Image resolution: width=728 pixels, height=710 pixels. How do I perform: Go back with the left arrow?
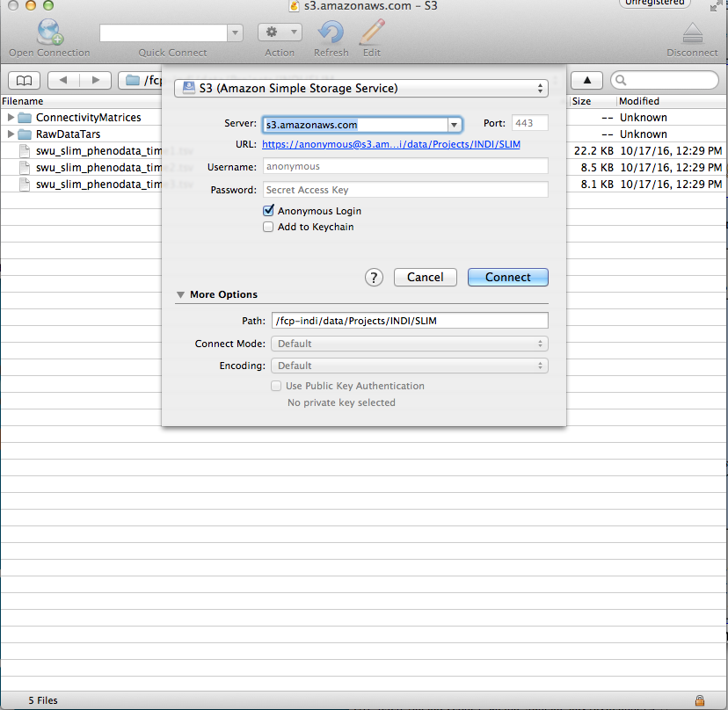[x=63, y=80]
